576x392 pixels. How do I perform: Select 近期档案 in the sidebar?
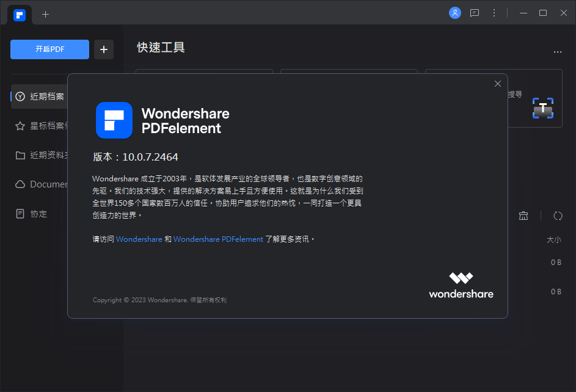pos(40,96)
